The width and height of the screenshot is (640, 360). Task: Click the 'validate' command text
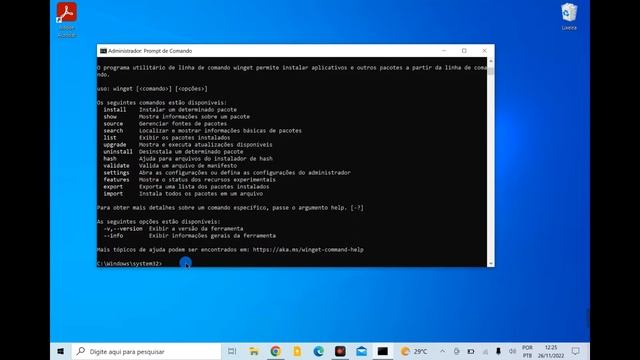pos(116,165)
